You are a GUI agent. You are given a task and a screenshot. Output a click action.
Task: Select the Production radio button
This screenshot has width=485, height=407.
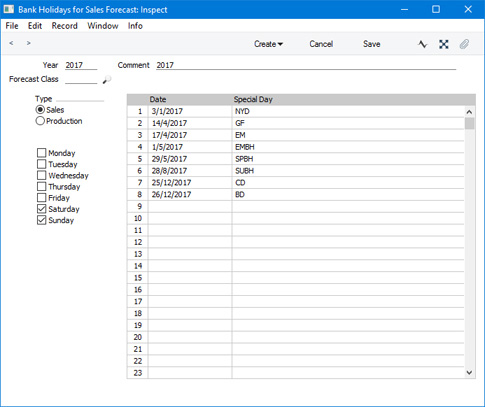click(40, 121)
